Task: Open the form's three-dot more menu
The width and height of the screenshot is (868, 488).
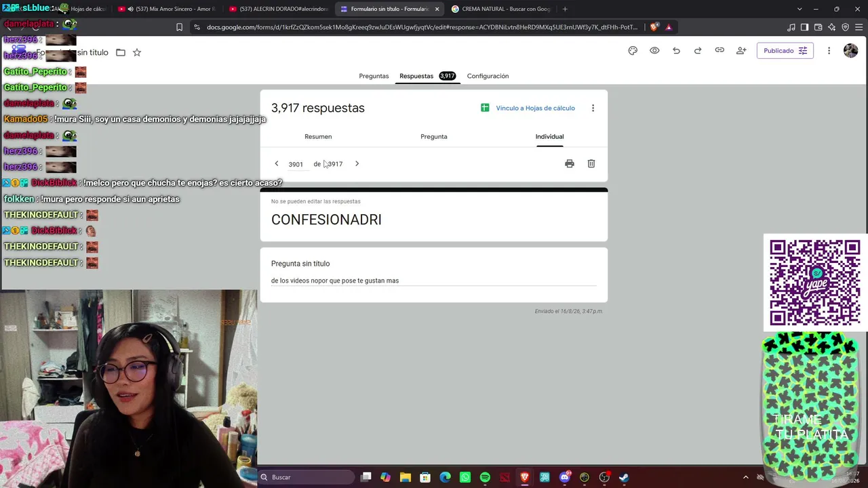Action: click(829, 51)
